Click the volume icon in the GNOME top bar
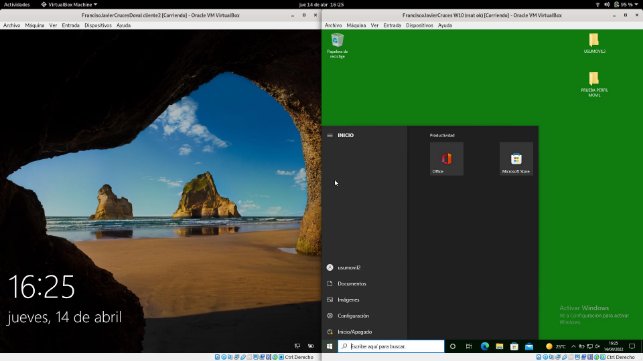Image resolution: width=643 pixels, height=361 pixels. point(607,5)
